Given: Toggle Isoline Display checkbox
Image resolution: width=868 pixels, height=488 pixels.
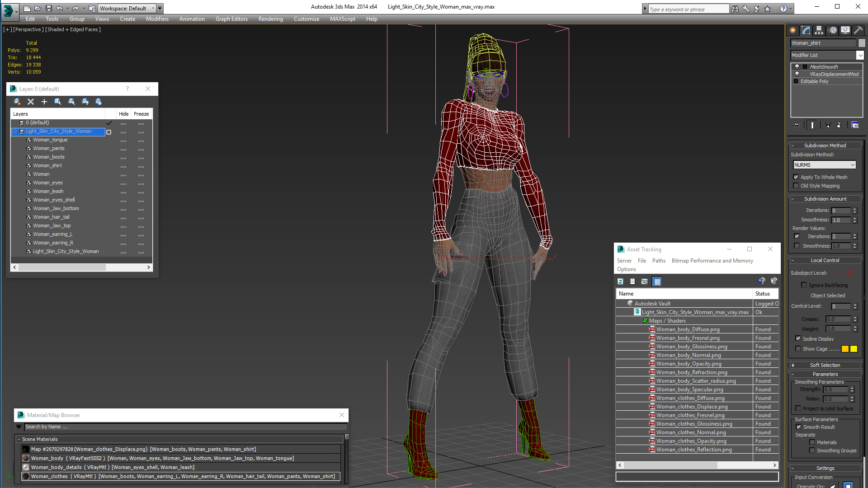Looking at the screenshot, I should (x=798, y=338).
